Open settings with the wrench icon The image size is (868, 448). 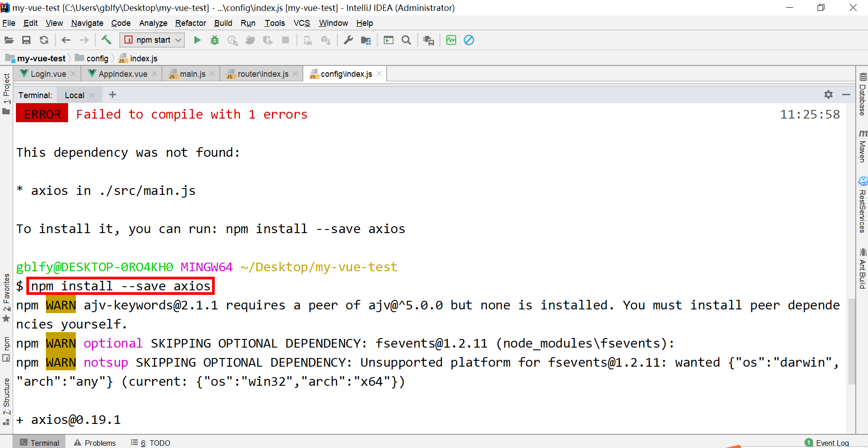(x=348, y=40)
